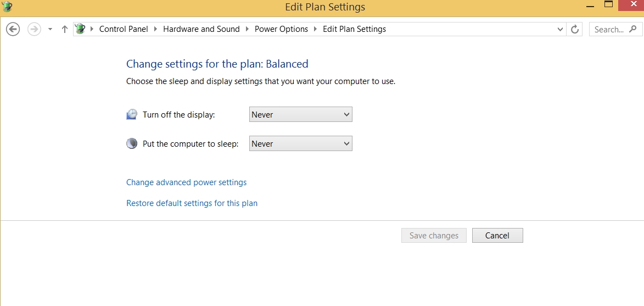Open the recent locations dropdown arrow

pos(50,29)
